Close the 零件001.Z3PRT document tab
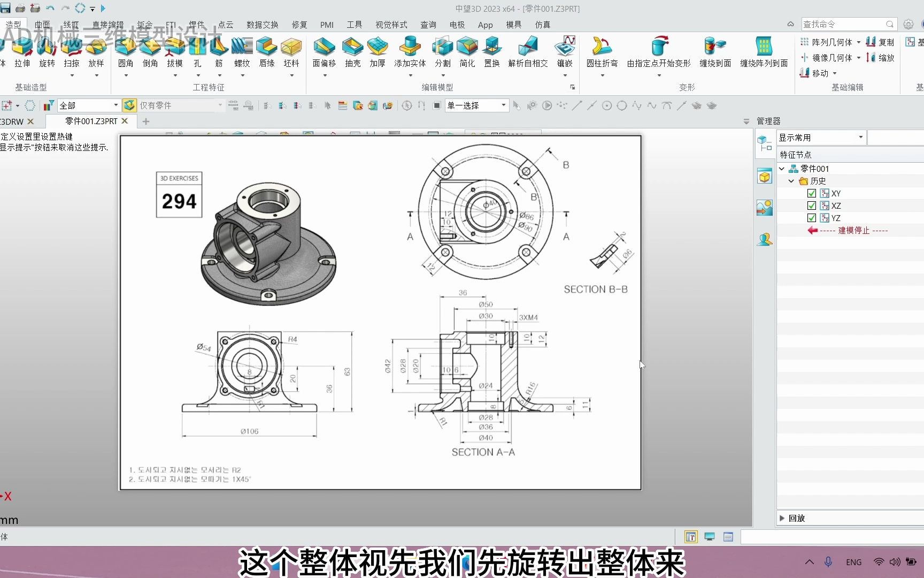Image resolution: width=924 pixels, height=578 pixels. tap(125, 121)
